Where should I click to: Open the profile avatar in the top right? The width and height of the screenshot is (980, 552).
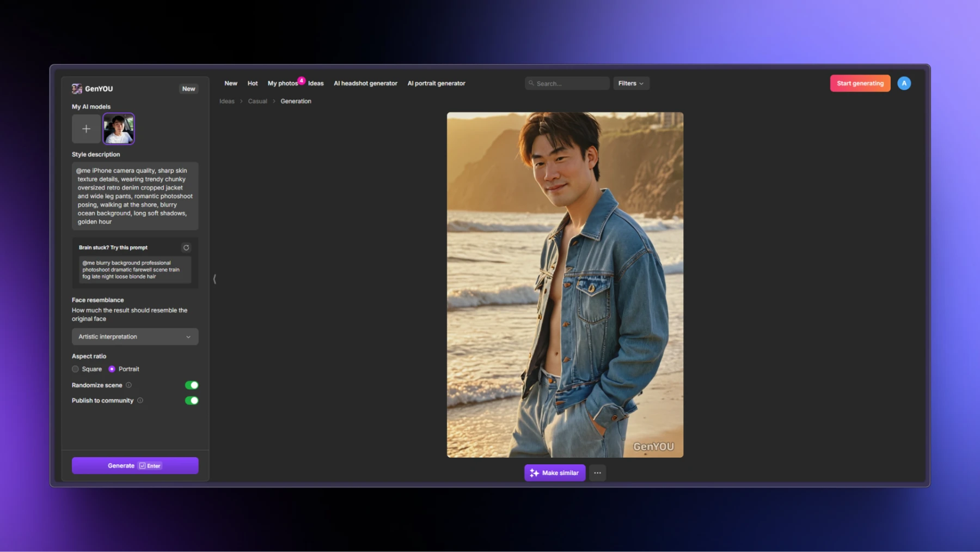904,83
